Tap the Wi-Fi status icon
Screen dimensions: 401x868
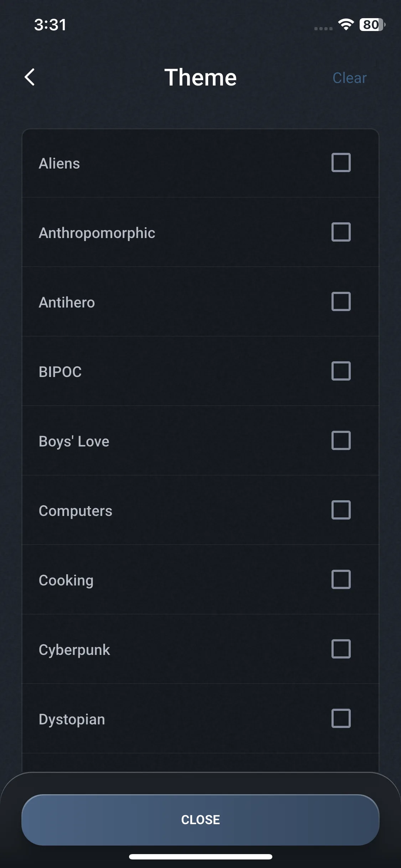click(346, 25)
